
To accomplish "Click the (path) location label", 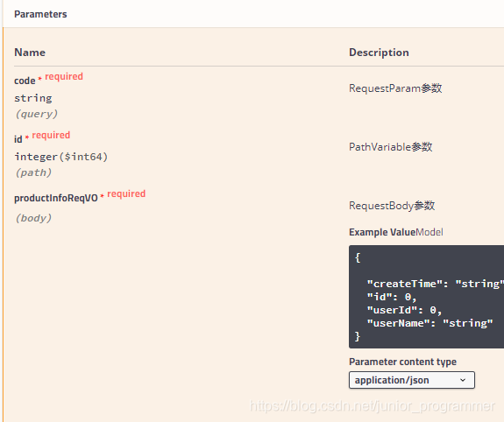I will click(x=33, y=172).
